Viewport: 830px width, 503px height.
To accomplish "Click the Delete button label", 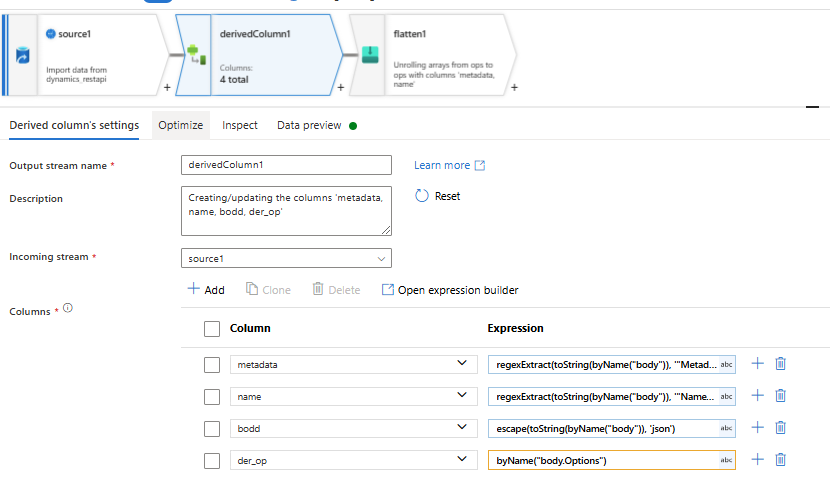I will 344,290.
